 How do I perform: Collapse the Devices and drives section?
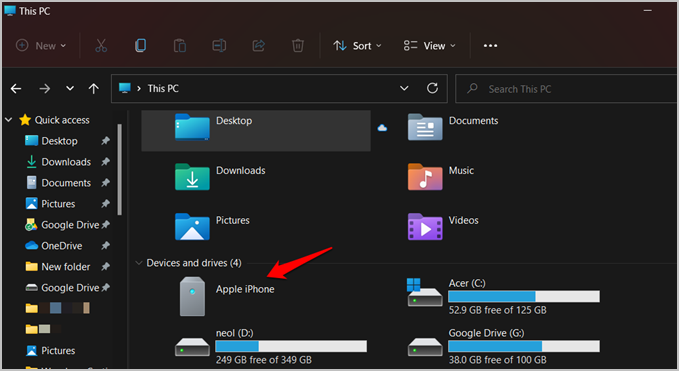point(139,263)
